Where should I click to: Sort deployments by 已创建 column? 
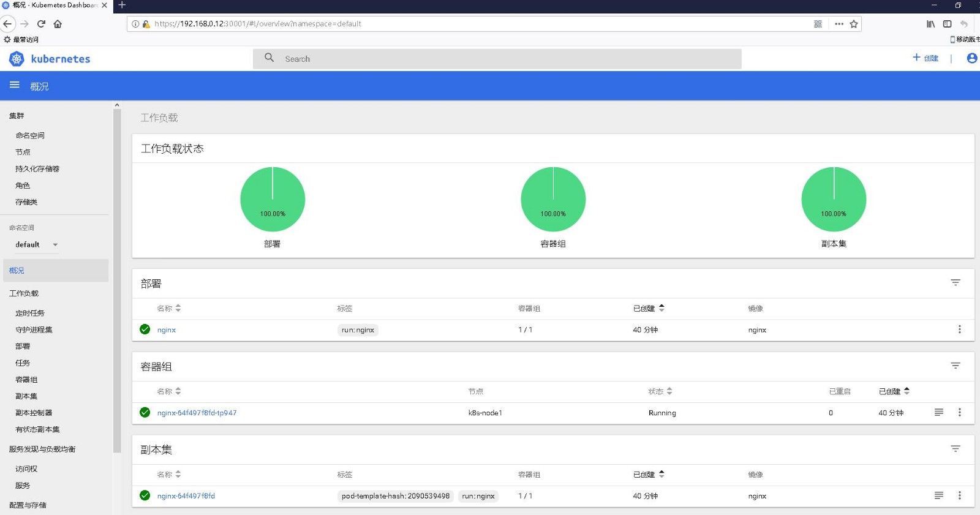coord(649,308)
